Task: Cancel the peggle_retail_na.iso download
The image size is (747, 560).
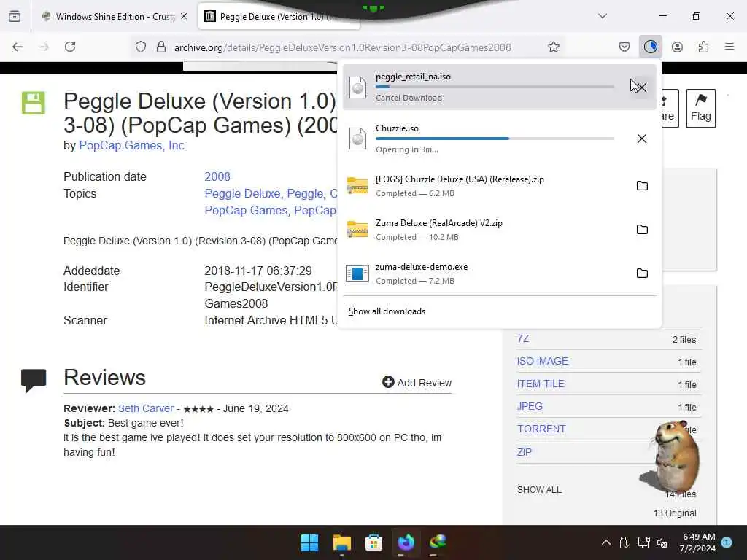Action: 642,87
